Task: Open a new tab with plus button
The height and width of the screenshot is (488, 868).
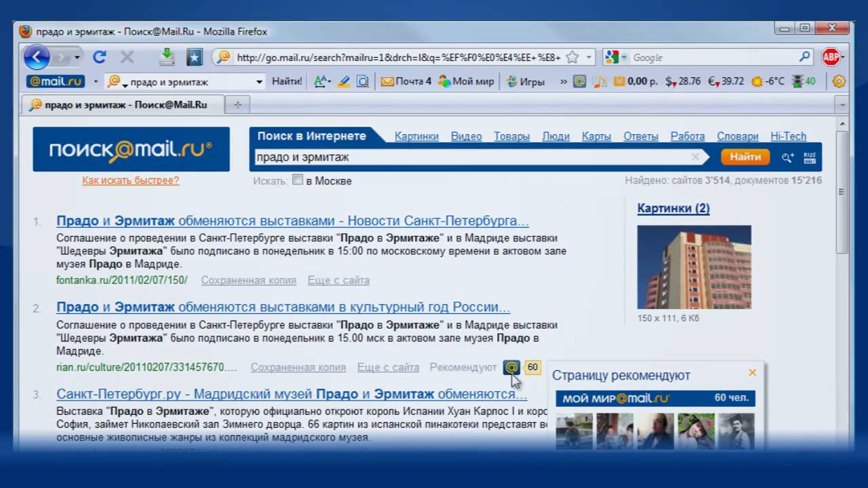Action: (238, 104)
